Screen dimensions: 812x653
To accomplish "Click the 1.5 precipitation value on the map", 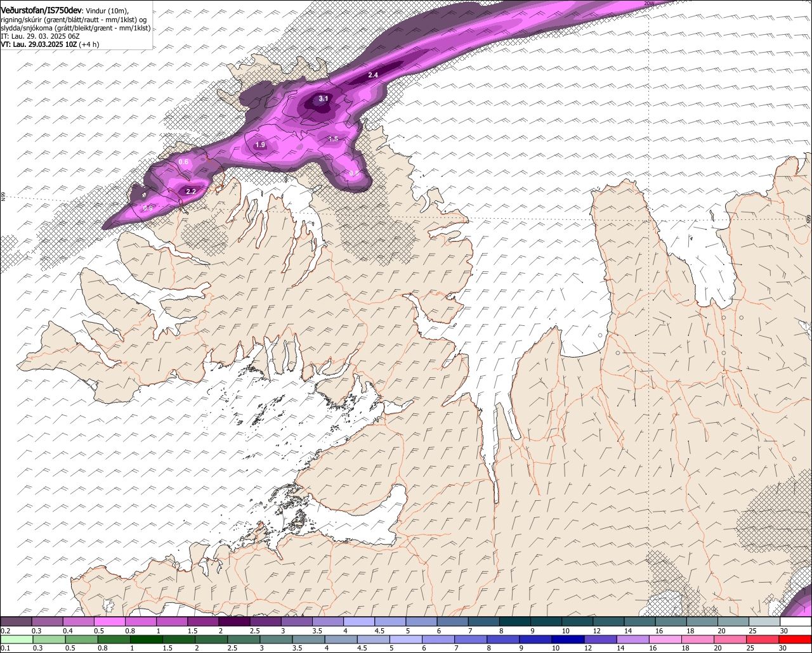I will click(x=334, y=139).
